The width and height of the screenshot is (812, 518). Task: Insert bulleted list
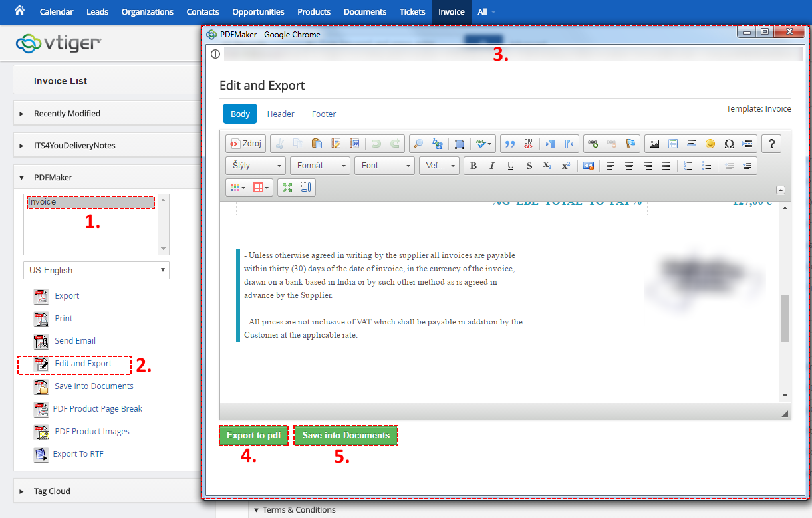(x=707, y=166)
